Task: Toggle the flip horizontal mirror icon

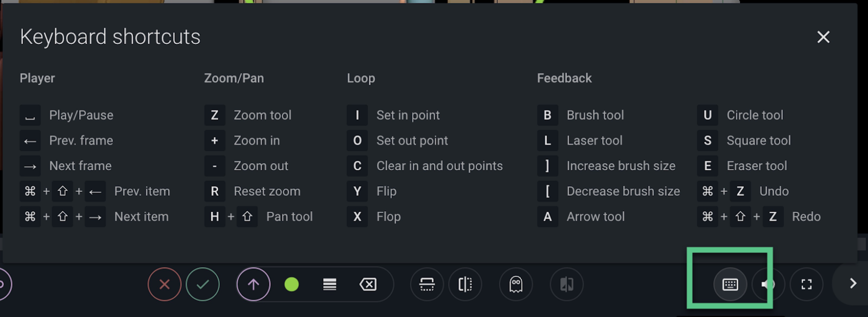Action: [465, 284]
